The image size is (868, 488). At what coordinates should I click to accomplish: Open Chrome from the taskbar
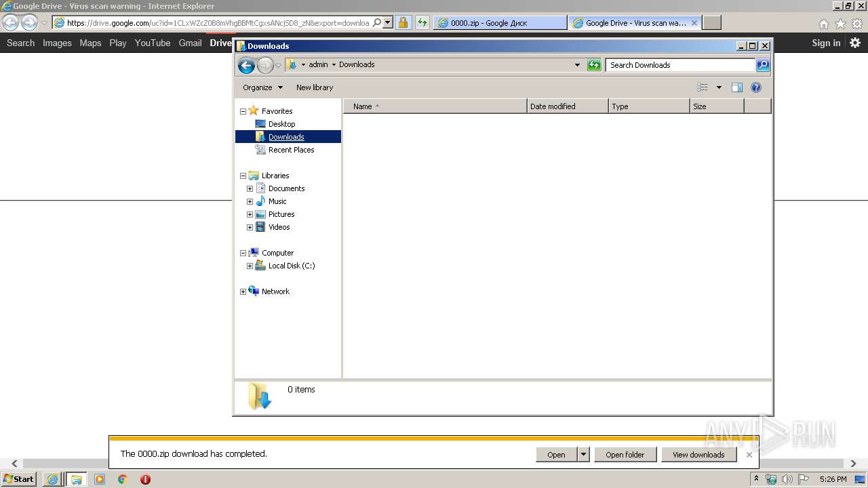pos(123,479)
